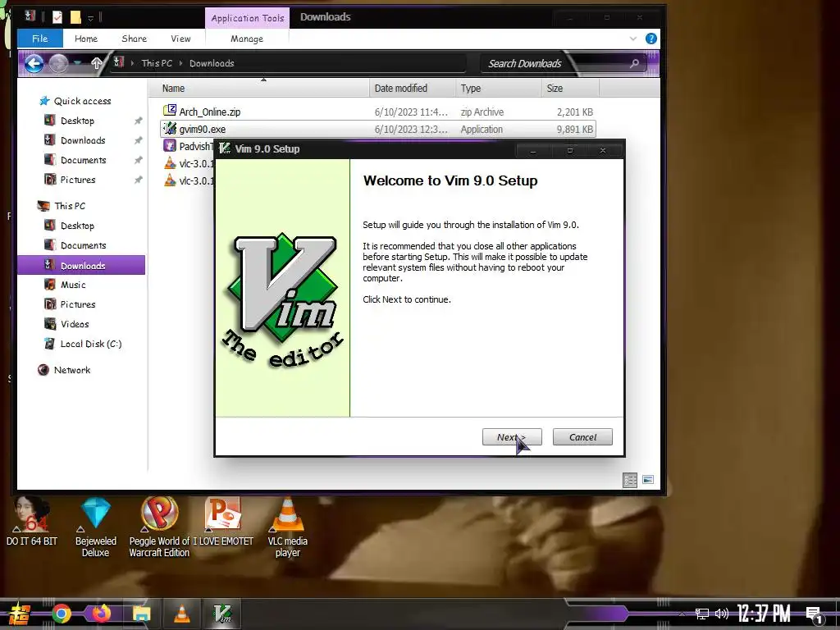Open Local Disk (C:) in sidebar
840x630 pixels.
tap(90, 344)
